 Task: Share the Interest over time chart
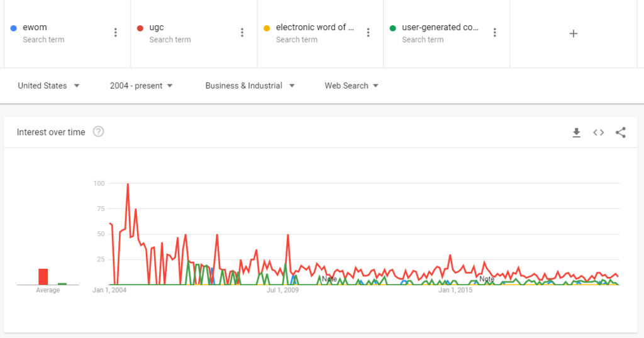pos(621,133)
